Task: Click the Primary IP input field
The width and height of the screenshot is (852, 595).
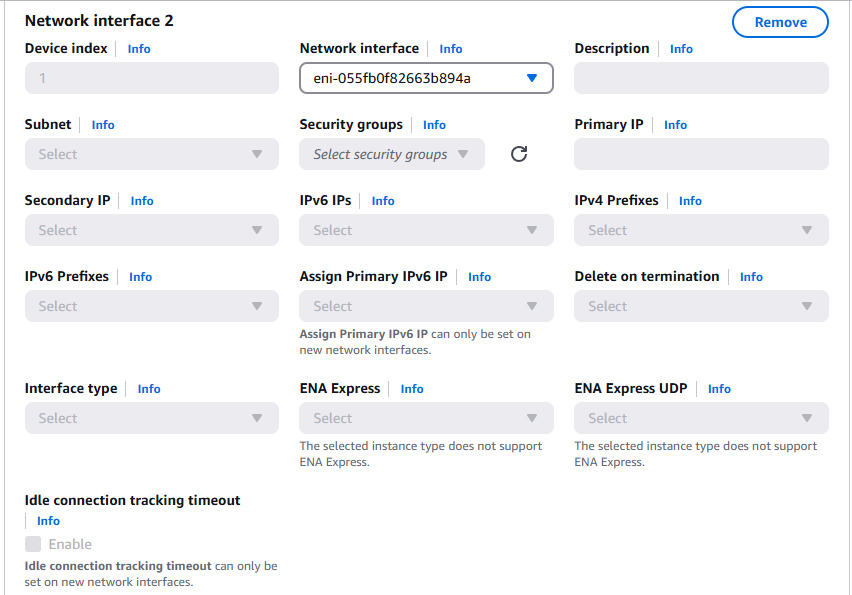Action: [700, 154]
